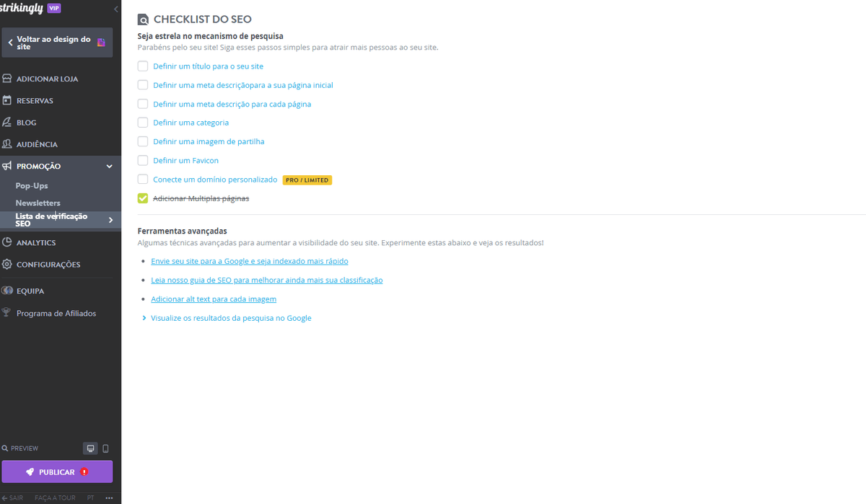
Task: Click the PT language selector
Action: pyautogui.click(x=90, y=498)
